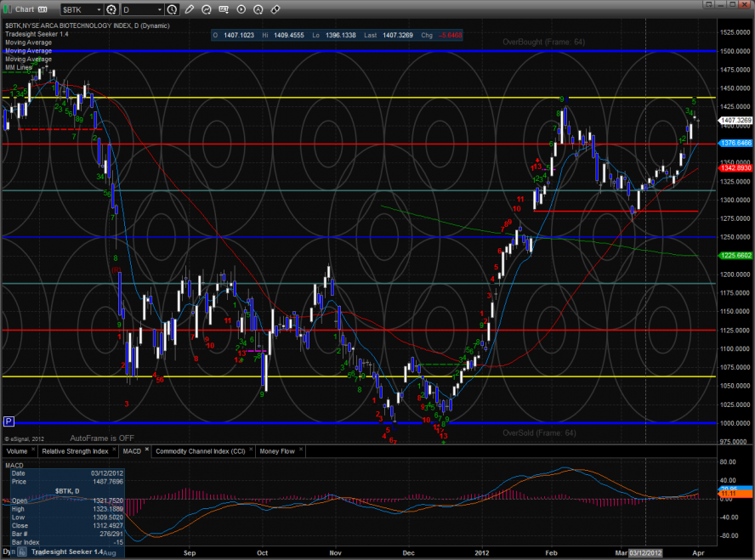The height and width of the screenshot is (560, 755).
Task: Switch to the Relative Strength Index tab
Action: (76, 451)
